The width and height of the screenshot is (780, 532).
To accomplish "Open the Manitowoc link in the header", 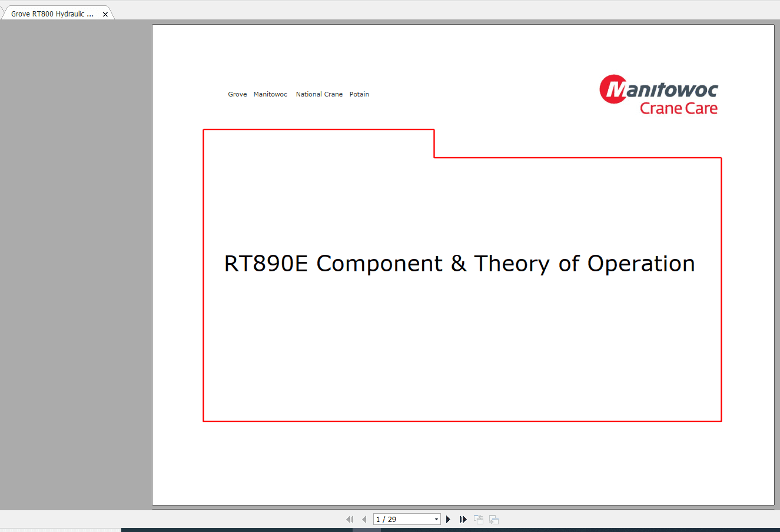I will 270,94.
